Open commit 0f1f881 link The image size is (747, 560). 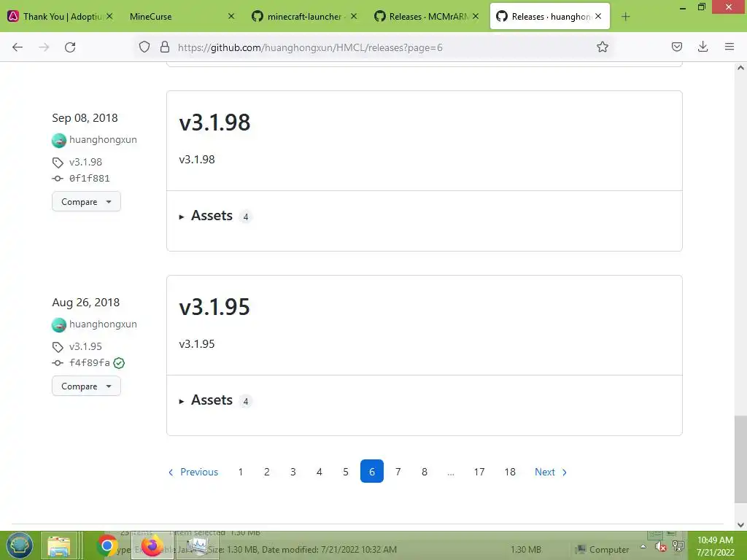coord(90,179)
